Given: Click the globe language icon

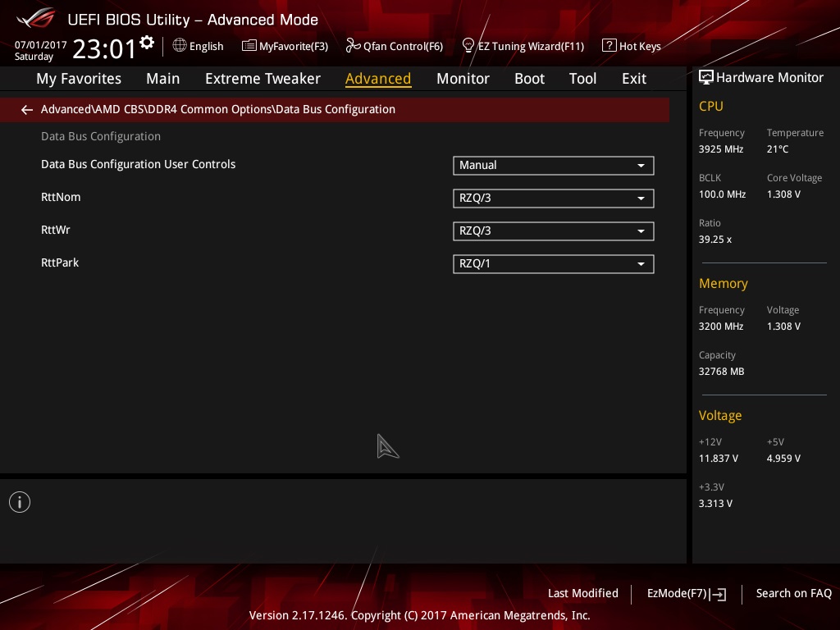Looking at the screenshot, I should (180, 46).
